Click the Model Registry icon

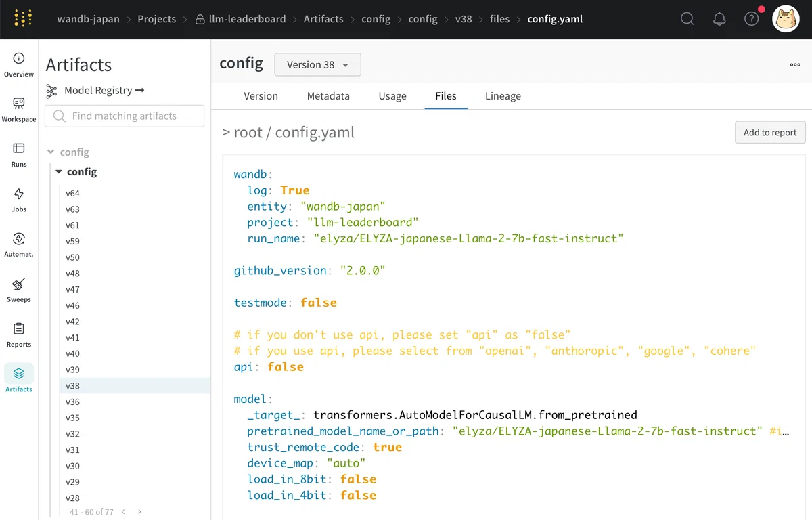pos(51,91)
